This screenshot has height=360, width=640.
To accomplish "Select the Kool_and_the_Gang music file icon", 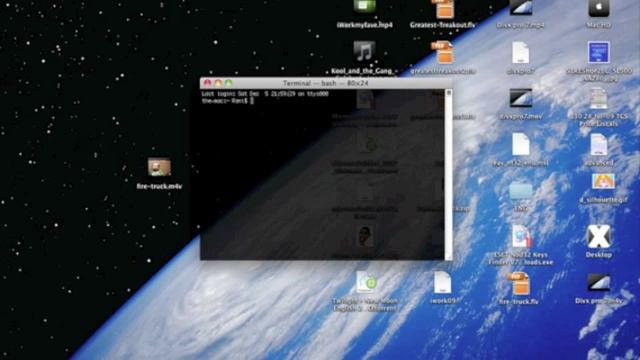I will pyautogui.click(x=364, y=52).
